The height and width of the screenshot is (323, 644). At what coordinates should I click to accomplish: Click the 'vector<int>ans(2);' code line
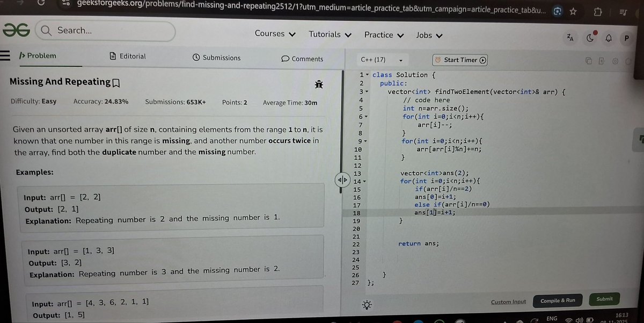[435, 173]
